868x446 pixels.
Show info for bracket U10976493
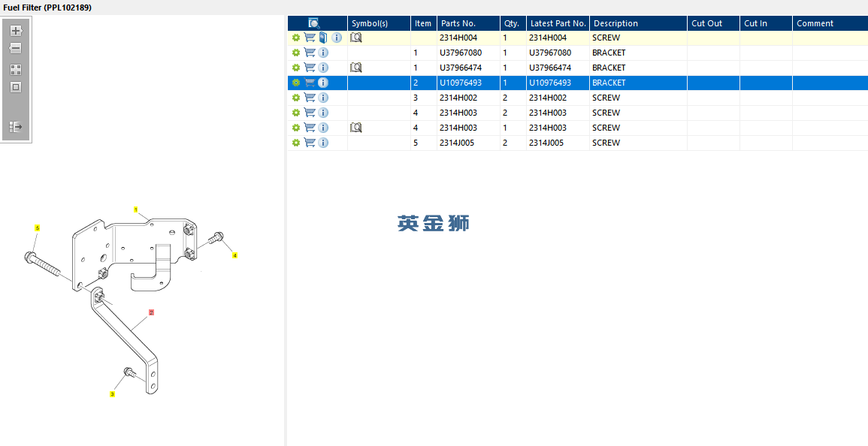coord(324,83)
